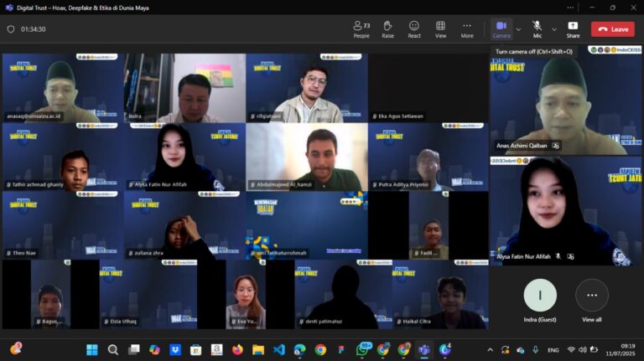Open the title bar more options ellipsis

(x=567, y=7)
